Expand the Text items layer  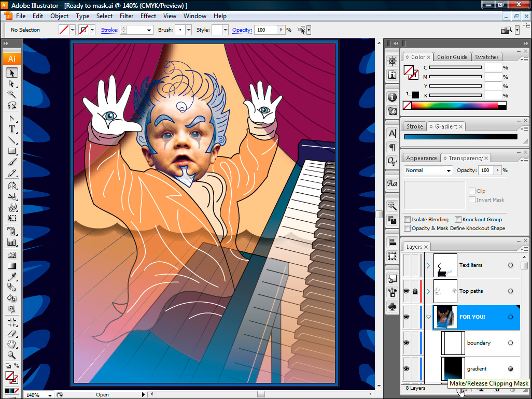pos(428,265)
